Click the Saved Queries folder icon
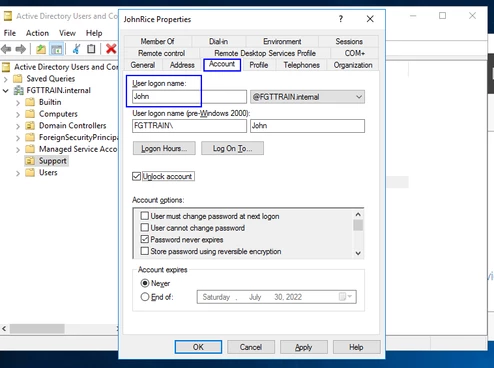494x368 pixels. [17, 79]
